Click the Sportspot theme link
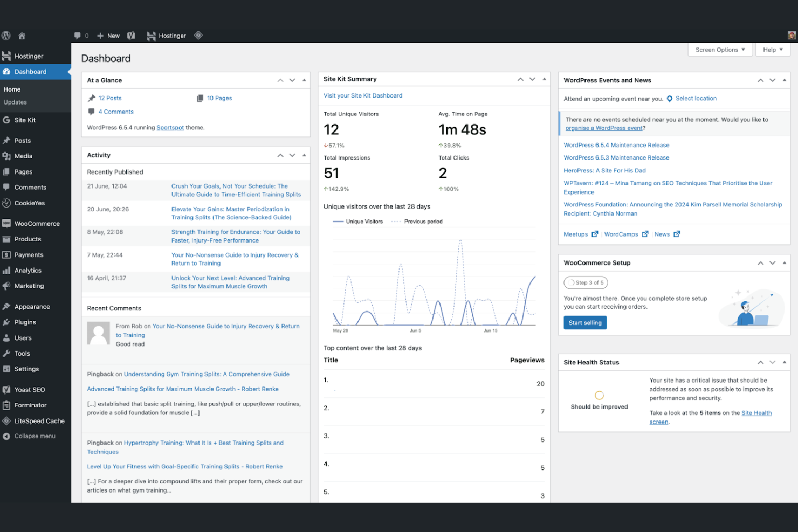 [x=170, y=128]
